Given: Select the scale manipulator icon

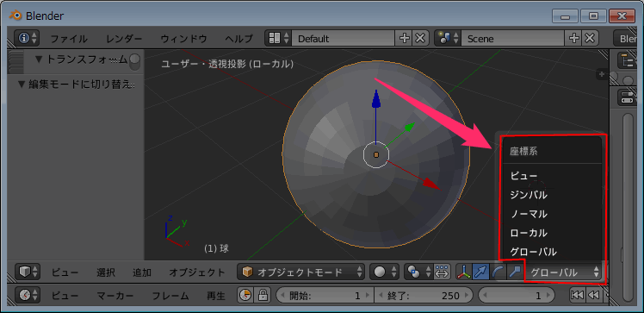Looking at the screenshot, I should pos(514,272).
